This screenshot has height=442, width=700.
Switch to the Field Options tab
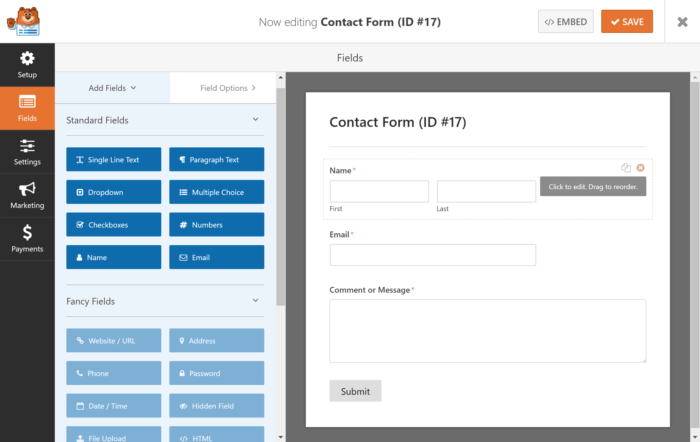pyautogui.click(x=227, y=88)
